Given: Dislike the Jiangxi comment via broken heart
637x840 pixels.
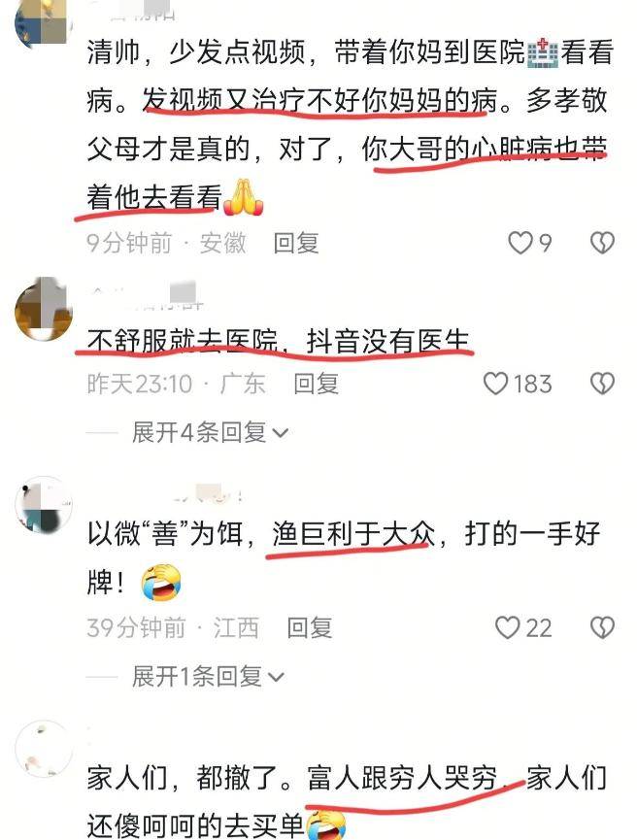Looking at the screenshot, I should [x=602, y=627].
